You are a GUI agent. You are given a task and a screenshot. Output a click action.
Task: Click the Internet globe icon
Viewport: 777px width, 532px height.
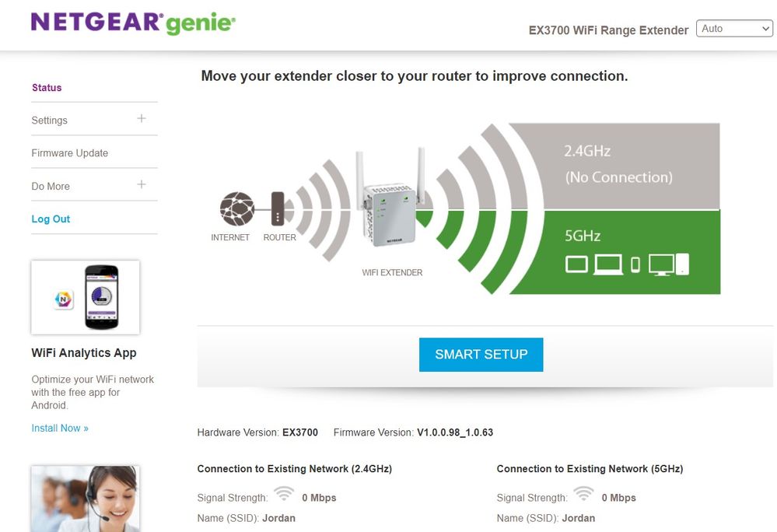[x=237, y=208]
